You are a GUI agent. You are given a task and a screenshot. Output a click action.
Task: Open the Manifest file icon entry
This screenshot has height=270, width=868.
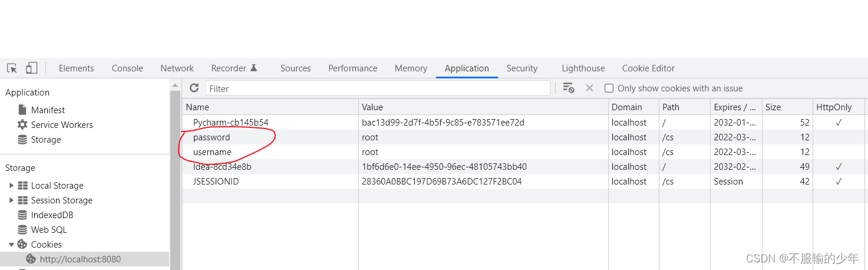pos(48,110)
